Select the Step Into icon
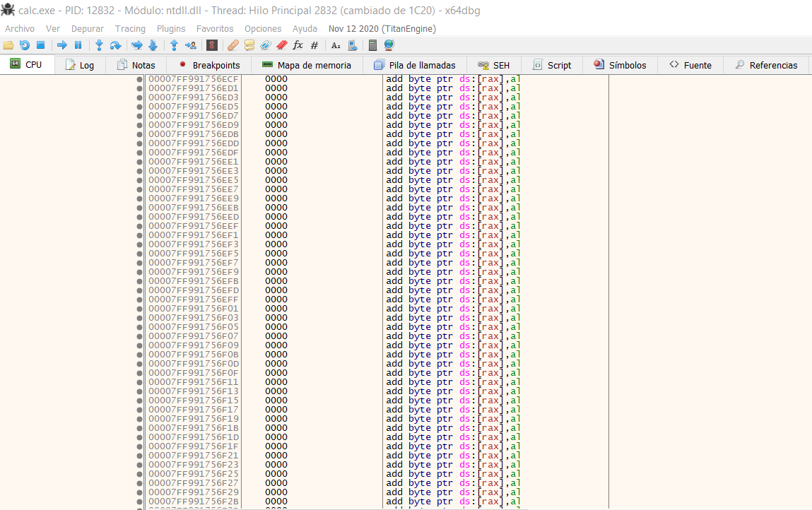This screenshot has width=812, height=510. point(99,45)
